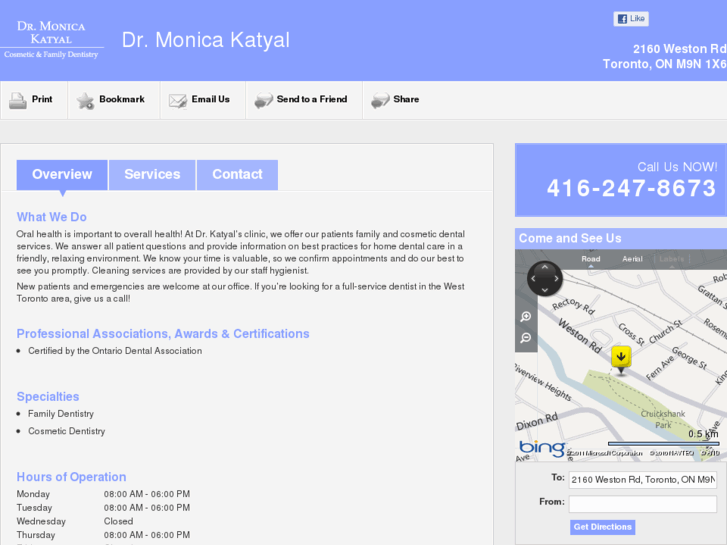Screen dimensions: 727x545
Task: Click the Monday hours row
Action: pyautogui.click(x=103, y=494)
